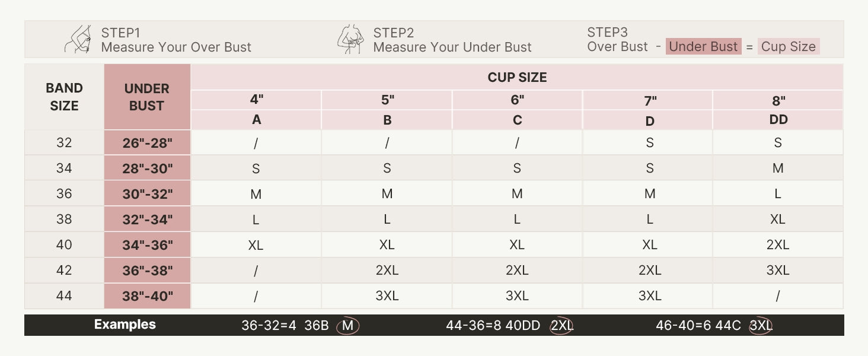Click the XL cell for band 38 DD

(778, 220)
